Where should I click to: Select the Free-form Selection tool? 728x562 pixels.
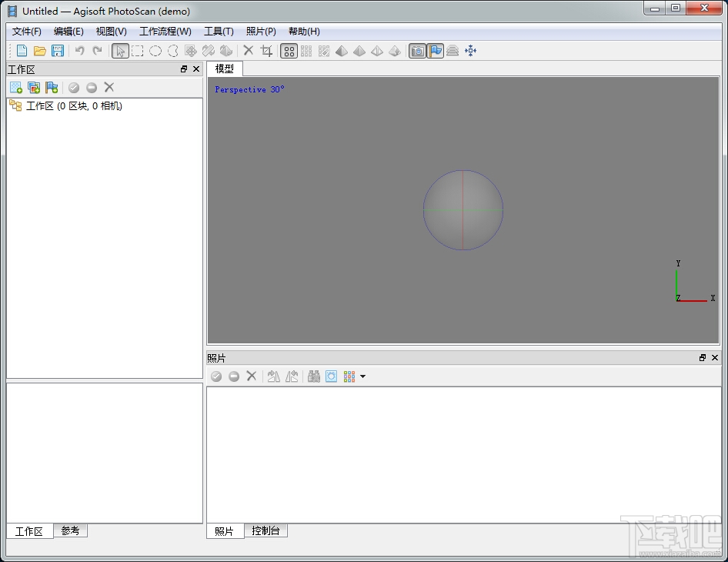click(x=173, y=51)
